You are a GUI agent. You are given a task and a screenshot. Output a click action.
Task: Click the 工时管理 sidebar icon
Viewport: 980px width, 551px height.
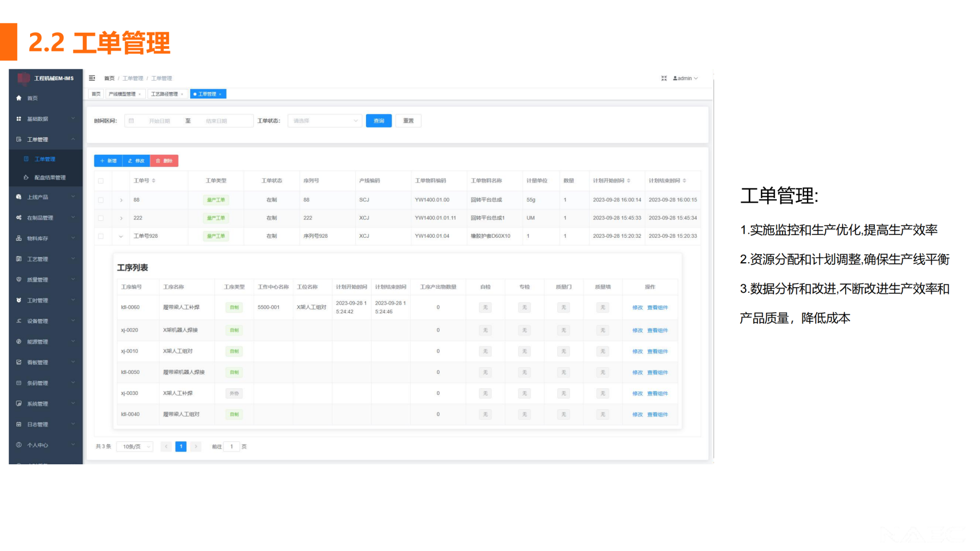[x=19, y=300]
